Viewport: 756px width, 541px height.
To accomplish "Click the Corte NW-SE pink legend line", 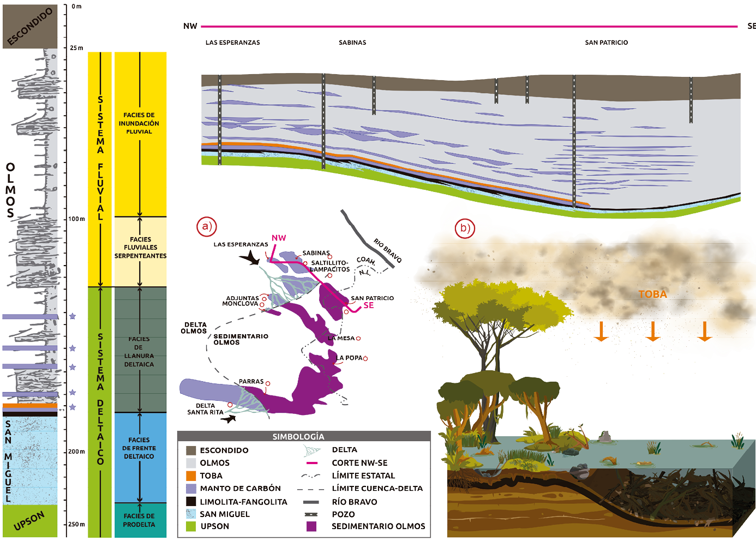I will pyautogui.click(x=311, y=463).
